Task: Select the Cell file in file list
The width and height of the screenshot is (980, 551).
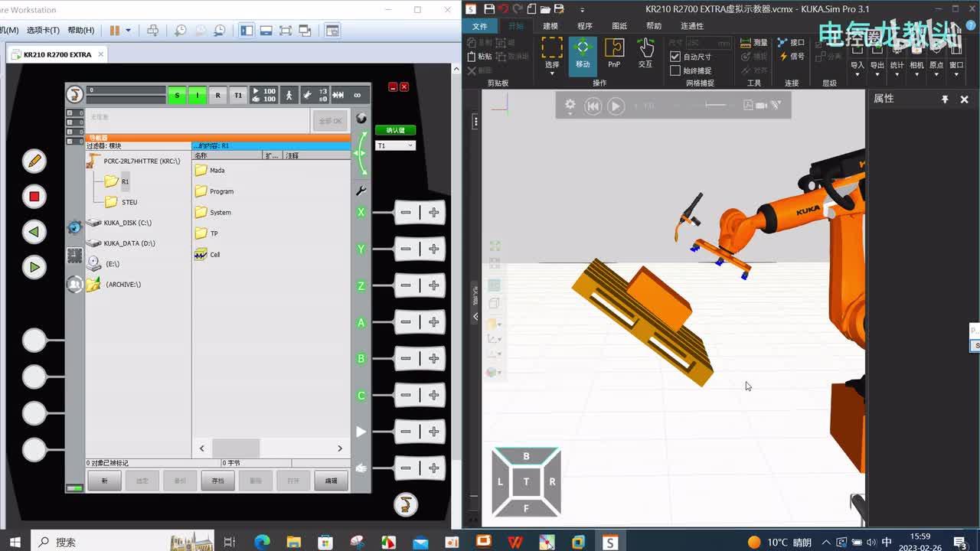Action: coord(207,254)
